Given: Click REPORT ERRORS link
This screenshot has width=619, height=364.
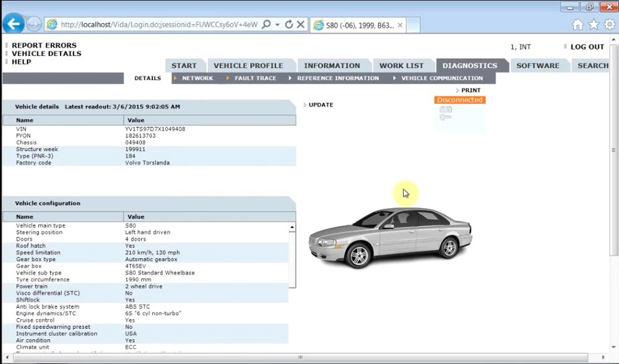Looking at the screenshot, I should [44, 45].
